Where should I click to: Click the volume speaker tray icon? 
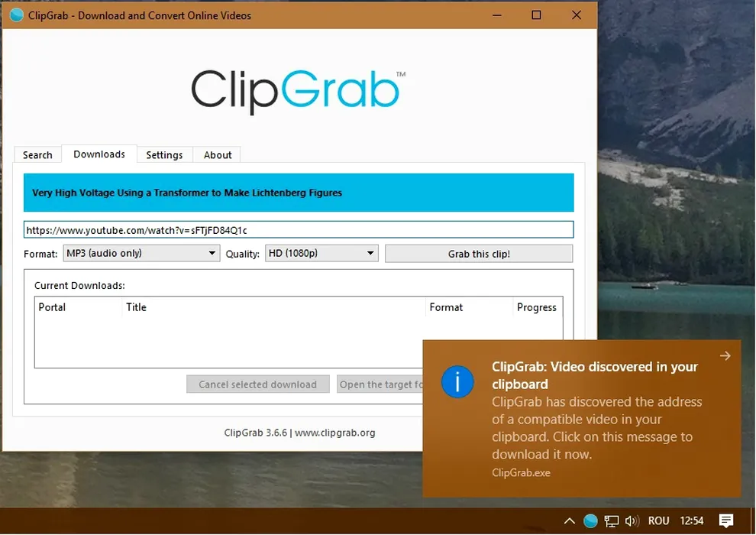(x=632, y=521)
